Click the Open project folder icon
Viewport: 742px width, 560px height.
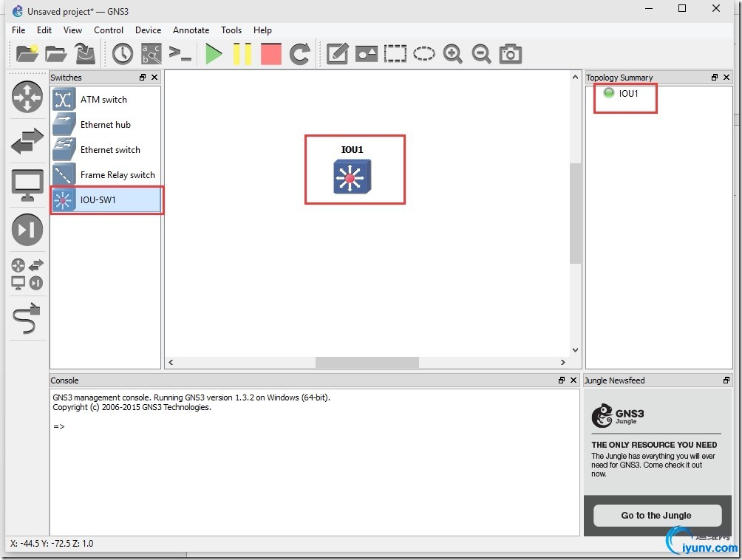[x=56, y=53]
